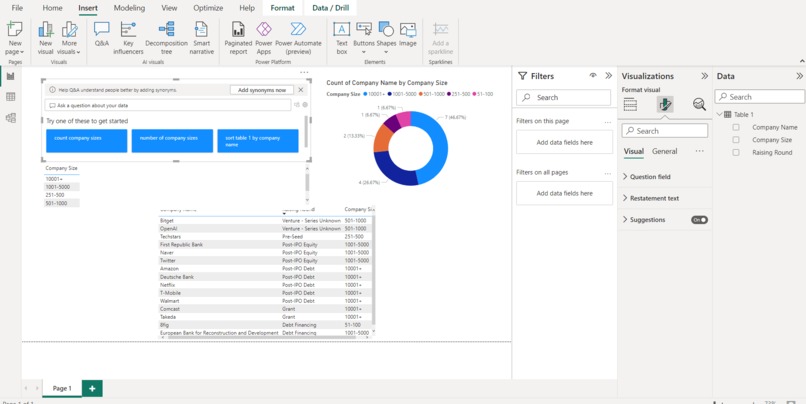Select the Page 1 tab
806x404 pixels.
[x=62, y=389]
